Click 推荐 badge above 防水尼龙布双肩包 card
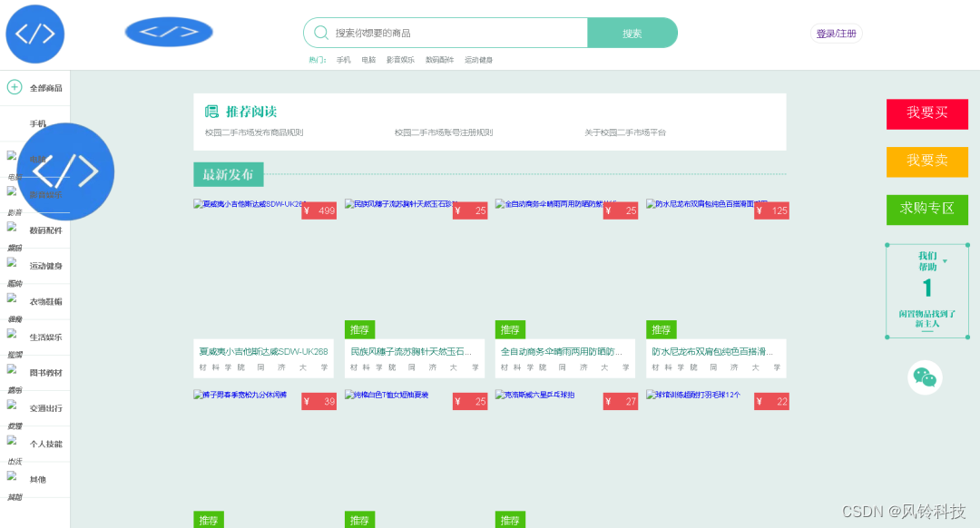Image resolution: width=980 pixels, height=528 pixels. tap(661, 329)
